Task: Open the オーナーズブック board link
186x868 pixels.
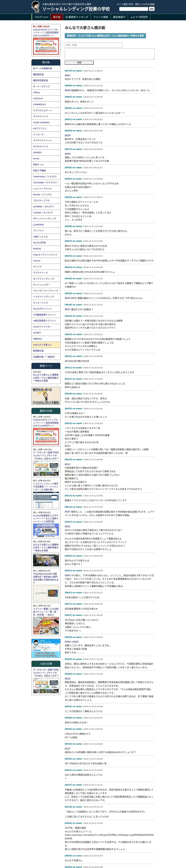Action: pyautogui.click(x=46, y=87)
